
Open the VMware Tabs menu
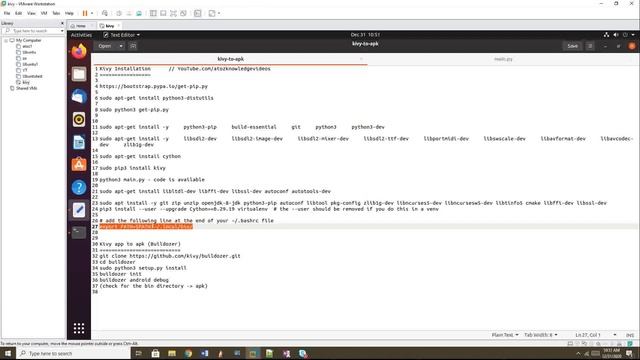coord(56,13)
